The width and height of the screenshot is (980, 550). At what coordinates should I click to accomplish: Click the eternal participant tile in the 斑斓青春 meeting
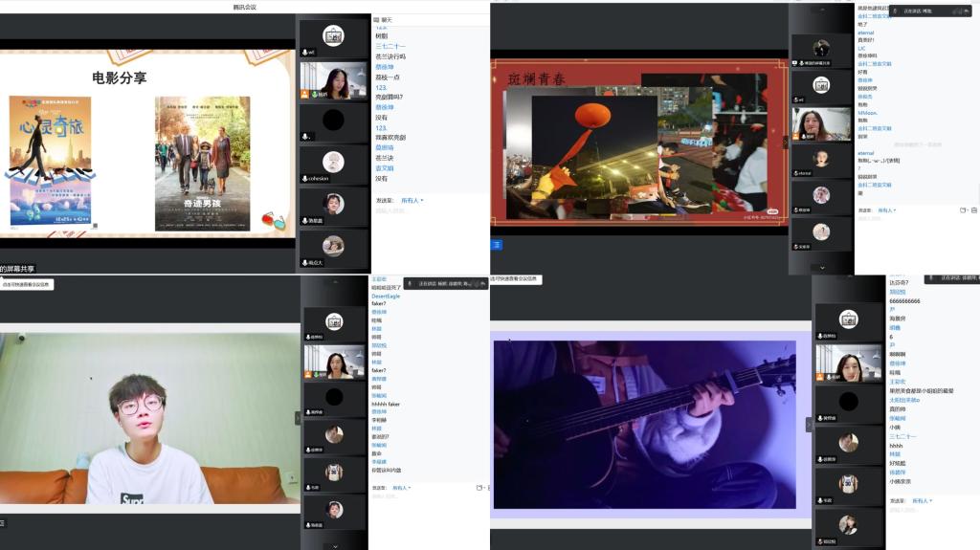click(821, 160)
